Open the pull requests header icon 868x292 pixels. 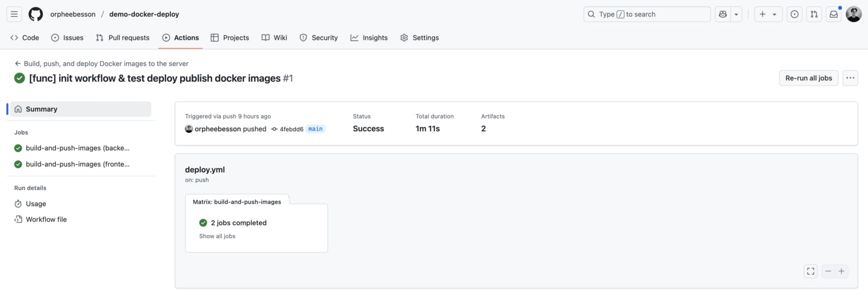814,14
